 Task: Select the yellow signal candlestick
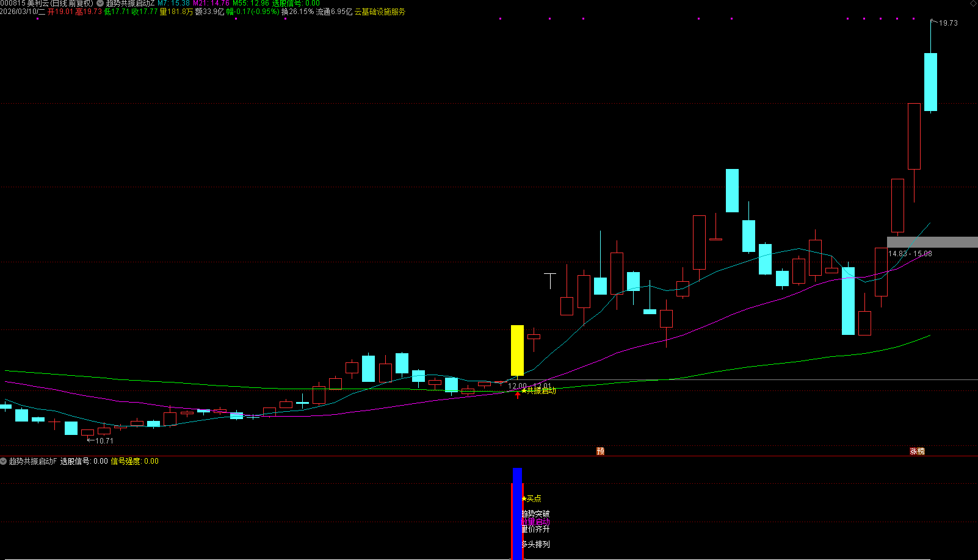pos(517,350)
